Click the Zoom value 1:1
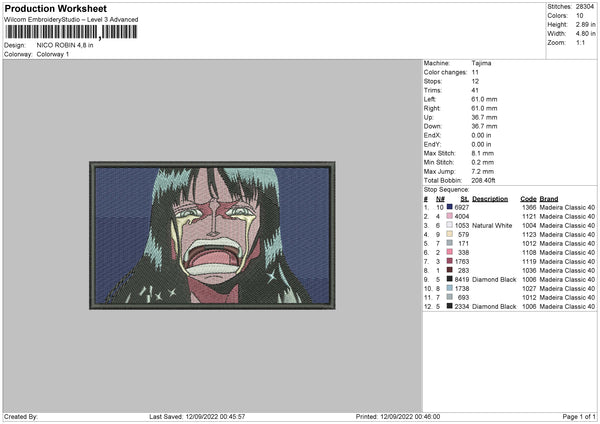The height and width of the screenshot is (424, 600). coord(580,42)
